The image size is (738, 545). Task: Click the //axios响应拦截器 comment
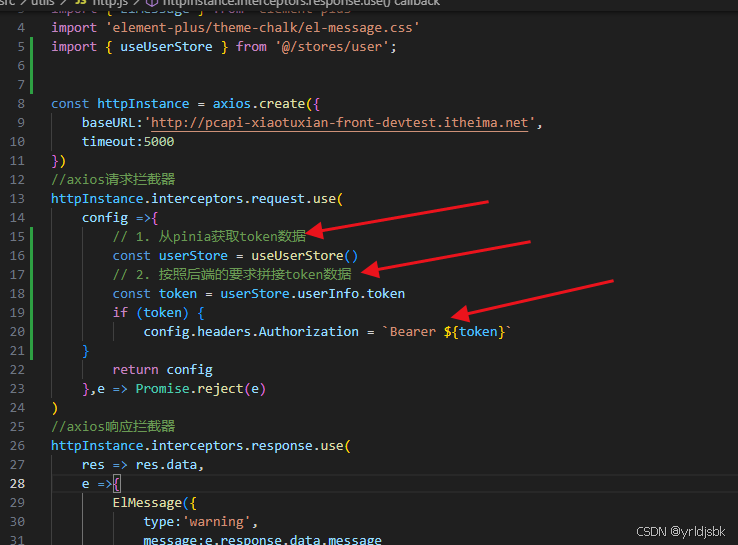pyautogui.click(x=113, y=426)
